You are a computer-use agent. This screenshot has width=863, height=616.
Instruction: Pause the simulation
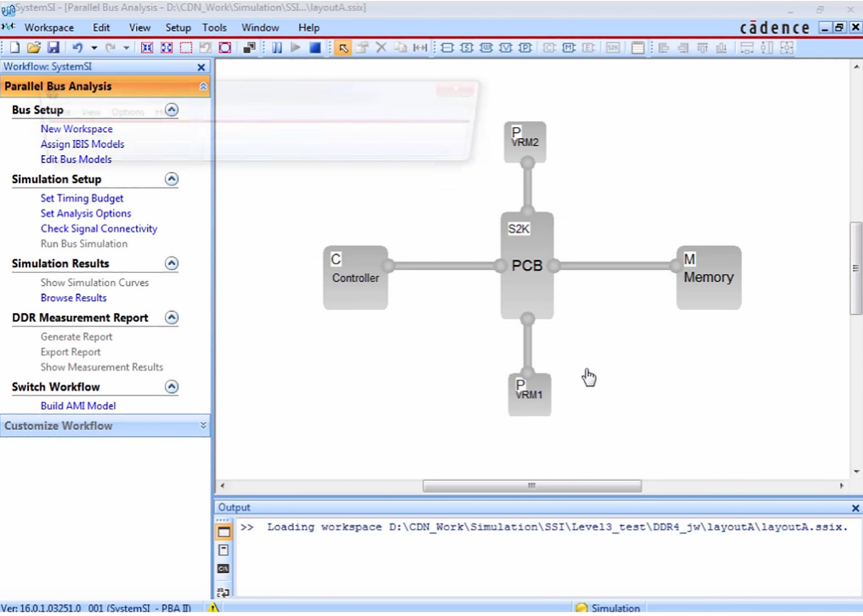pyautogui.click(x=277, y=48)
